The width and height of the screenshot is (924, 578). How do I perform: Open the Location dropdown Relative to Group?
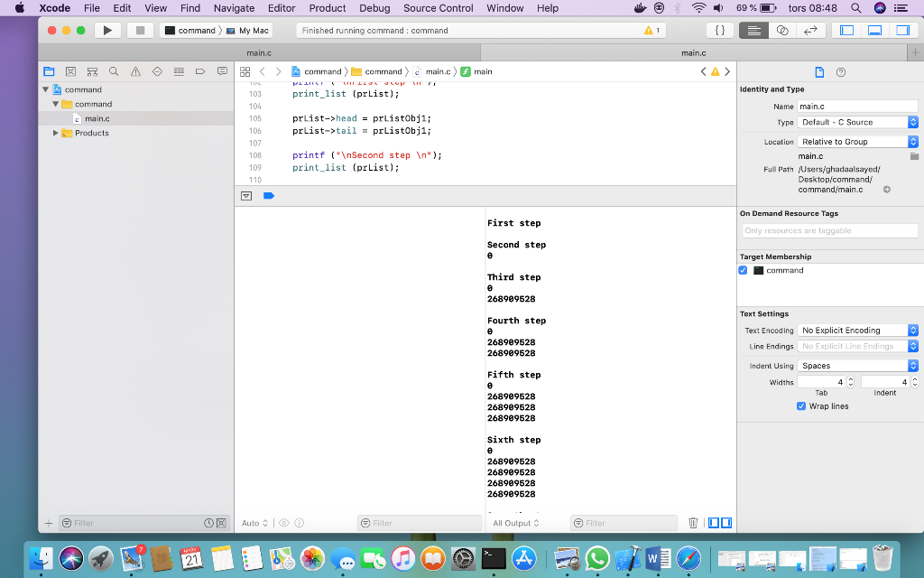click(857, 140)
